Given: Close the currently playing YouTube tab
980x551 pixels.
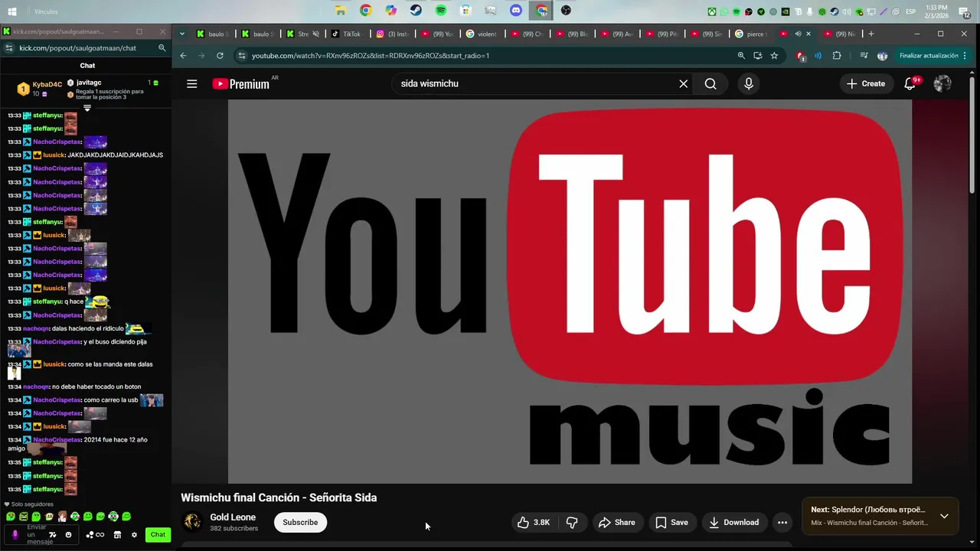Looking at the screenshot, I should (808, 34).
